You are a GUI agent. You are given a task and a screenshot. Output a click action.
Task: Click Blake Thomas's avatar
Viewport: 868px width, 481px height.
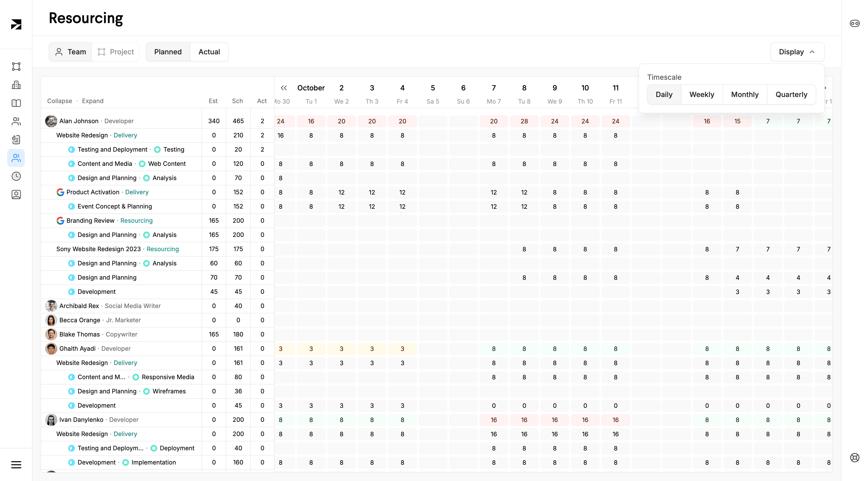tap(51, 334)
